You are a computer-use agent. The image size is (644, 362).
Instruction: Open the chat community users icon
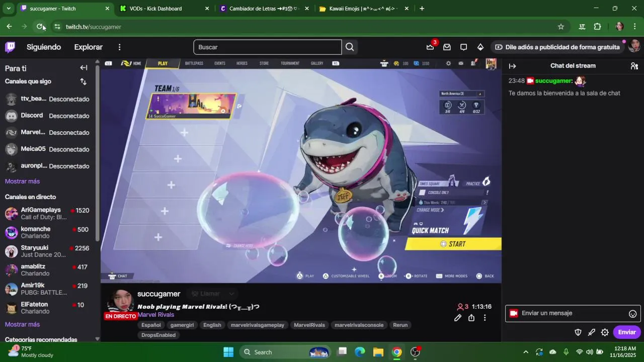pos(634,66)
